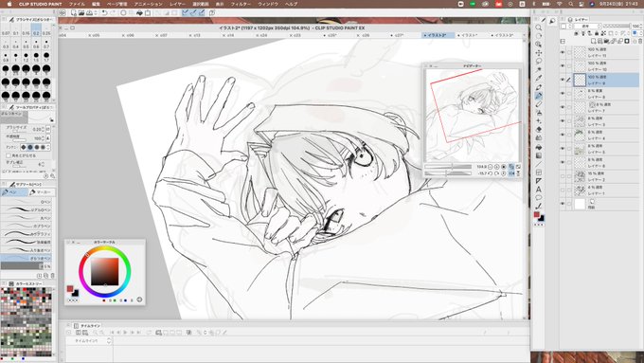
Task: Toggle visibility of レイヤー 11
Action: [563, 52]
